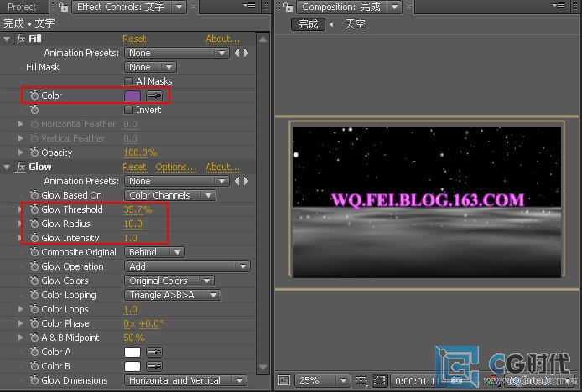The height and width of the screenshot is (392, 582).
Task: Toggle the Color Phase stopwatch
Action: 34,323
